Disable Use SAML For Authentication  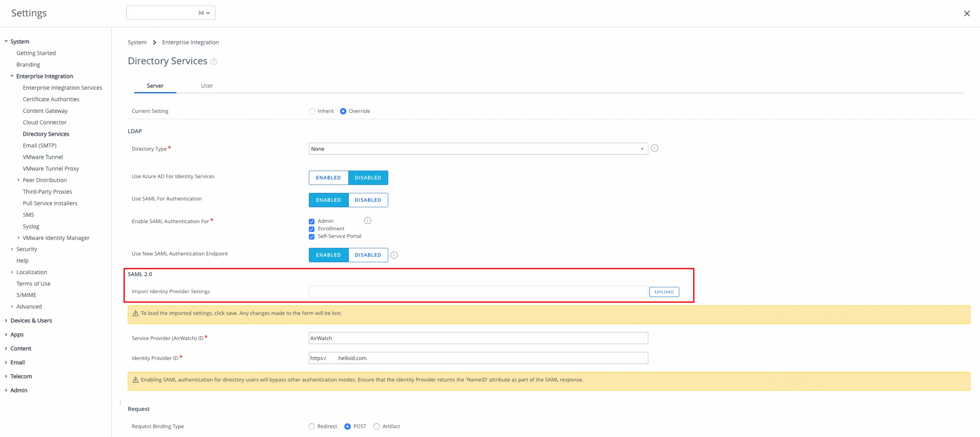368,200
